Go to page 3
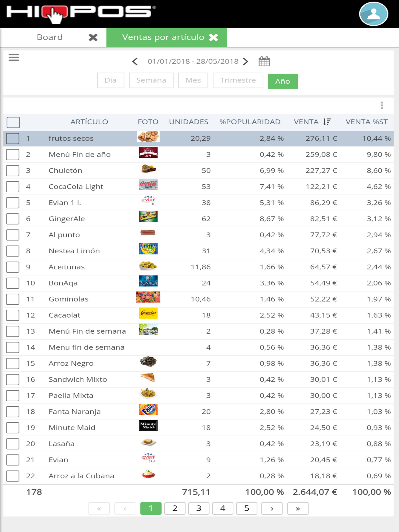This screenshot has height=532, width=399. click(x=199, y=508)
